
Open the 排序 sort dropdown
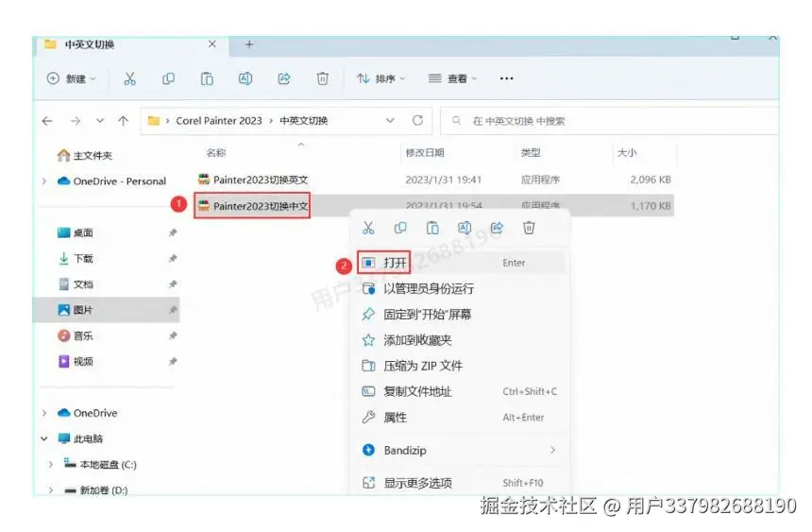click(x=381, y=78)
